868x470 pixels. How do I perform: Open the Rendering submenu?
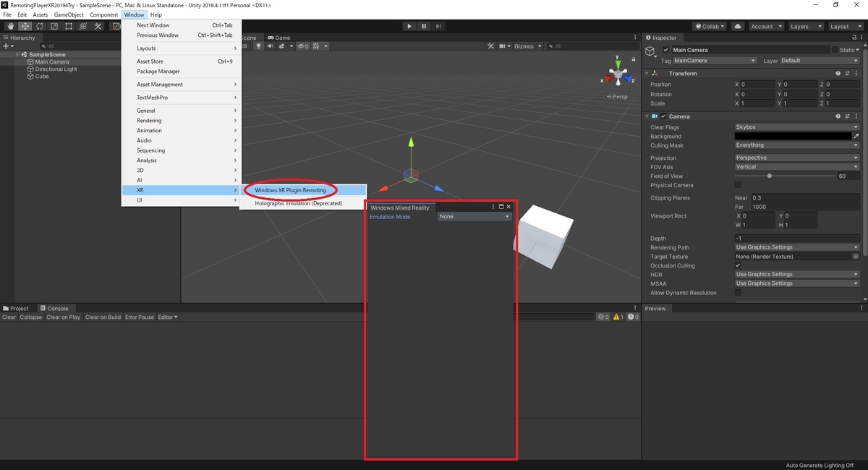[x=182, y=121]
